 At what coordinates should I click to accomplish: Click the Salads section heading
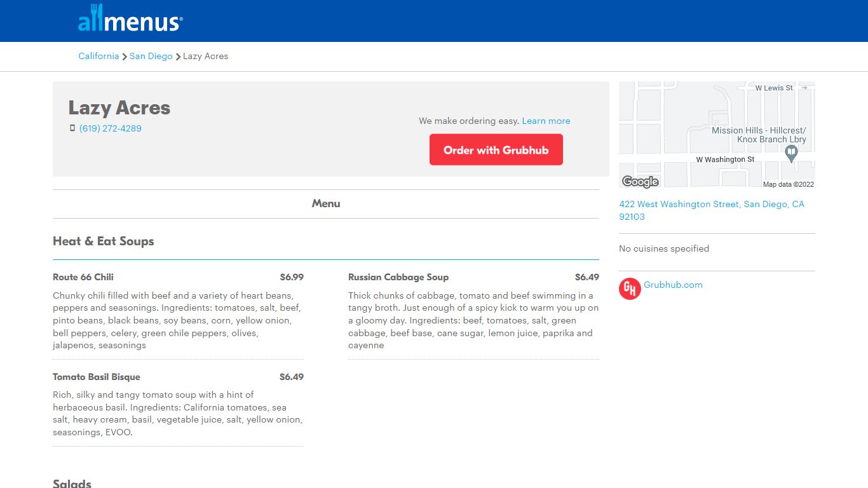[x=72, y=484]
